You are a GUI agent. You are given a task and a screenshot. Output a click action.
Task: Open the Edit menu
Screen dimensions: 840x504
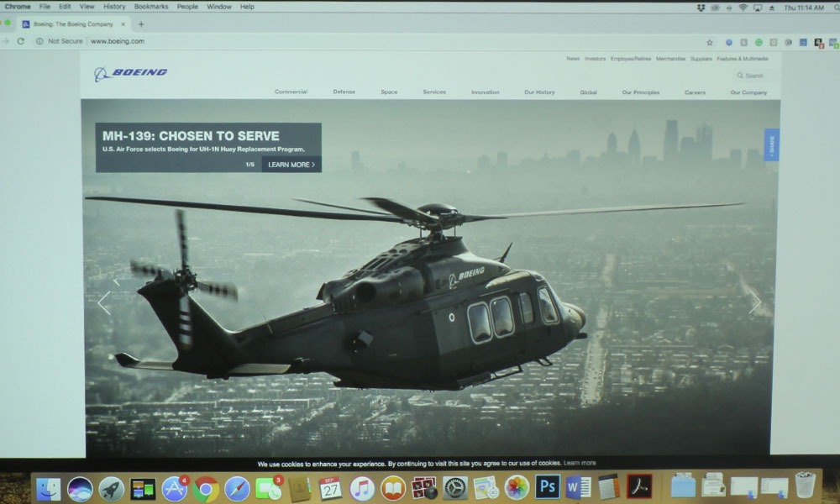coord(65,7)
